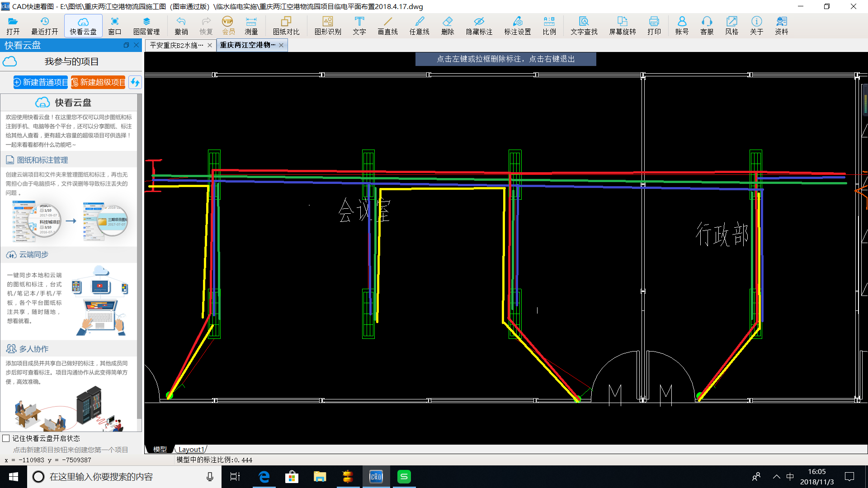Screen dimensions: 868x488
Task: Click the Window (窗口) tool icon
Action: pos(115,26)
